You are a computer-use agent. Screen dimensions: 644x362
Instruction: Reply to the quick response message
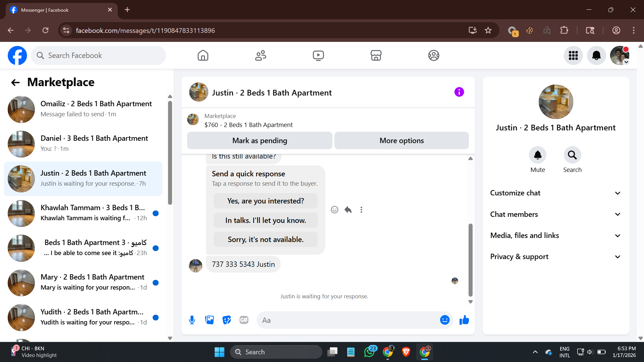[x=348, y=210]
